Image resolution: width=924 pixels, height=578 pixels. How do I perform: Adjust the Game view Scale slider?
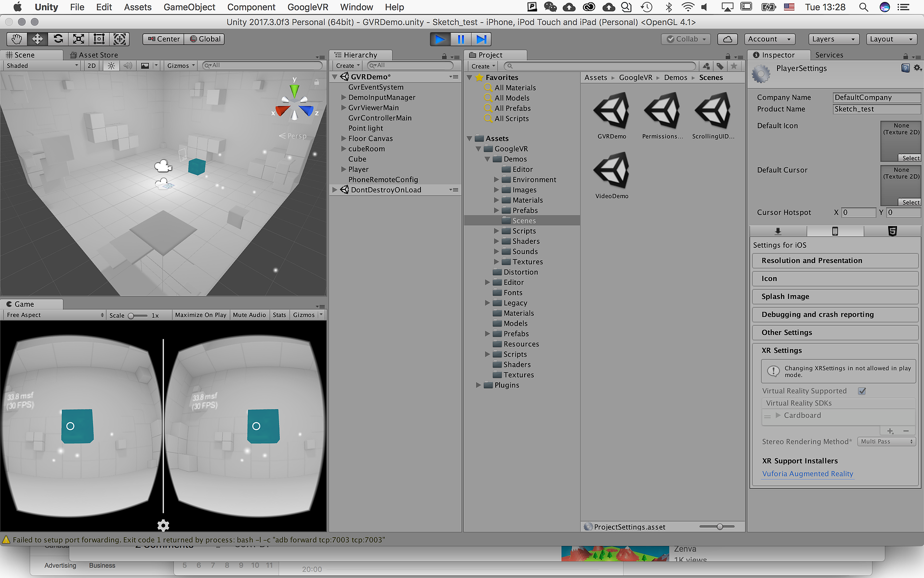[137, 316]
